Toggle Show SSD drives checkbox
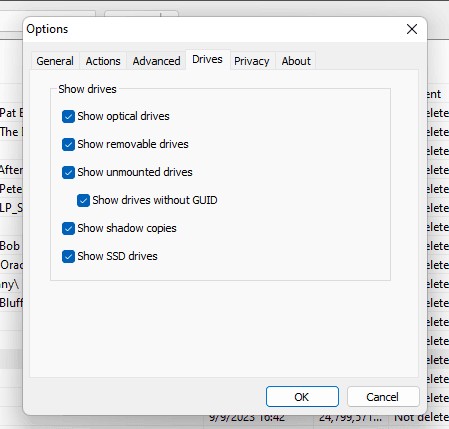 point(68,257)
